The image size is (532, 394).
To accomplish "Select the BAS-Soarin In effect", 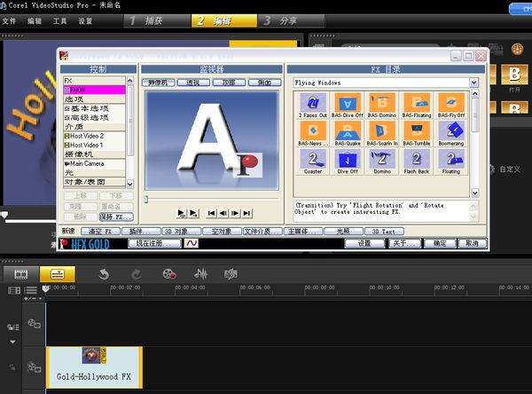I will click(382, 133).
